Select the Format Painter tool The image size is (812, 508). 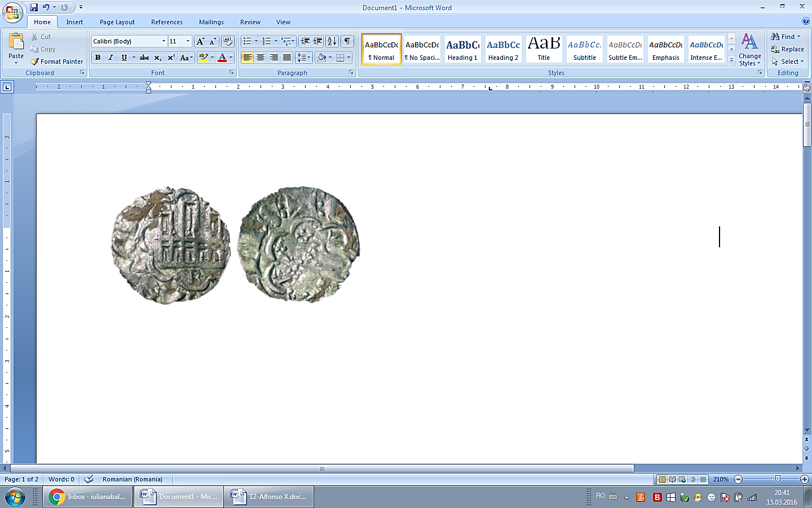(x=56, y=62)
